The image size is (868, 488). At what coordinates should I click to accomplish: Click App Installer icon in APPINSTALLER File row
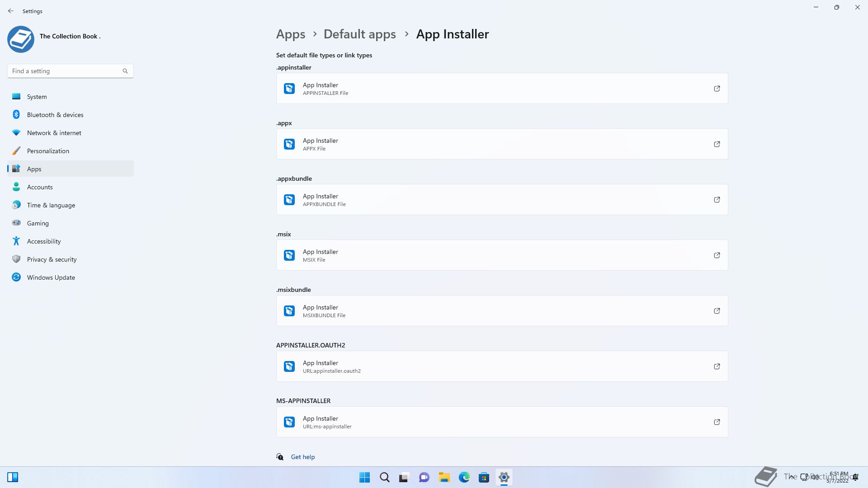pos(289,89)
